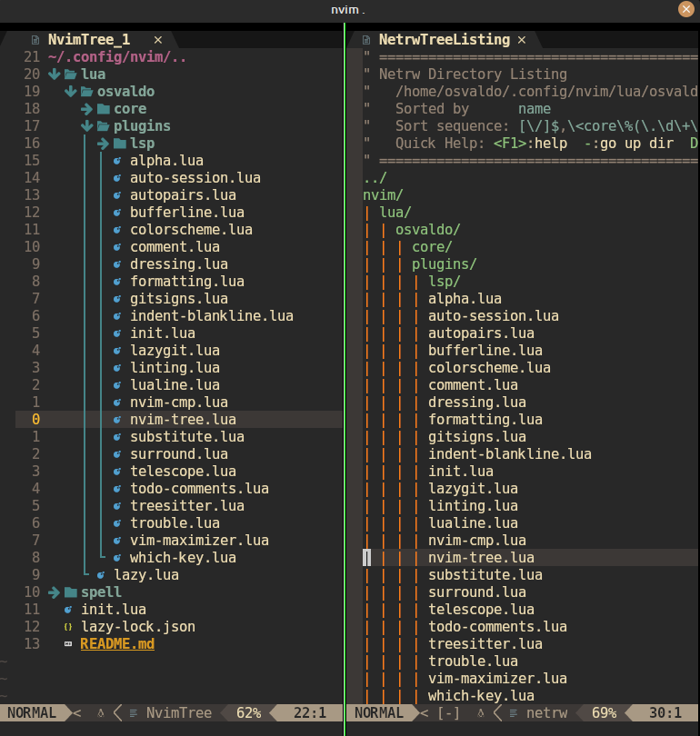Click the 62% progress in left statusline

[248, 713]
